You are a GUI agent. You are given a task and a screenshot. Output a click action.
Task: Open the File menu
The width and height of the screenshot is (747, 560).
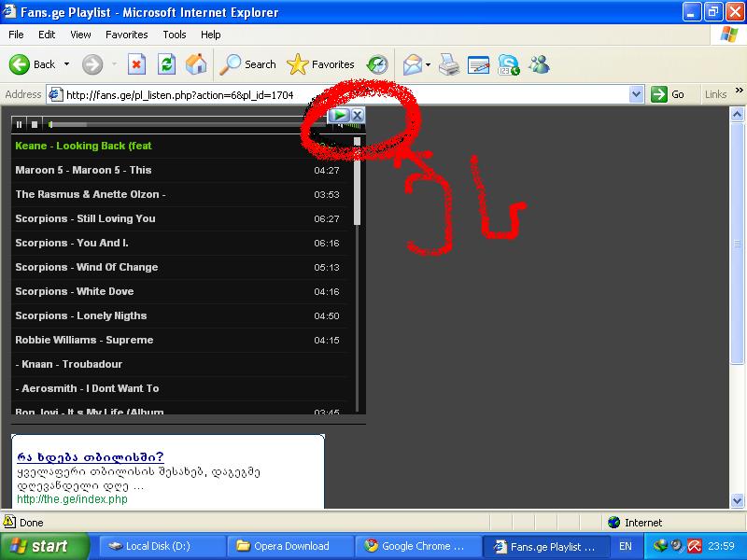(x=16, y=35)
